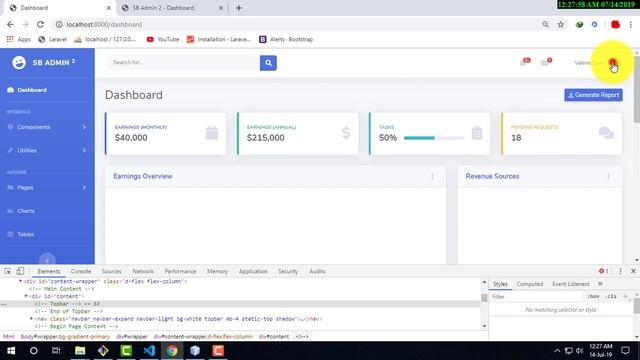Click the user avatar in the topbar

click(x=612, y=62)
